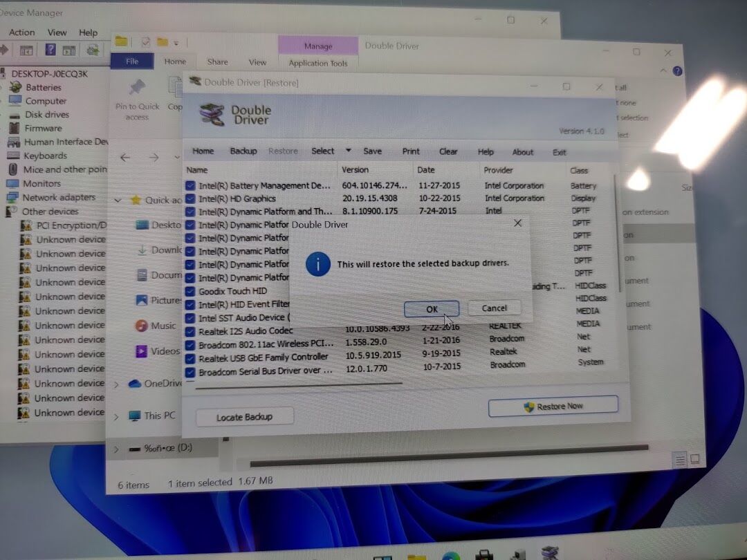
Task: Uncheck Intel(R) HID Event Filter checkbox
Action: point(190,305)
